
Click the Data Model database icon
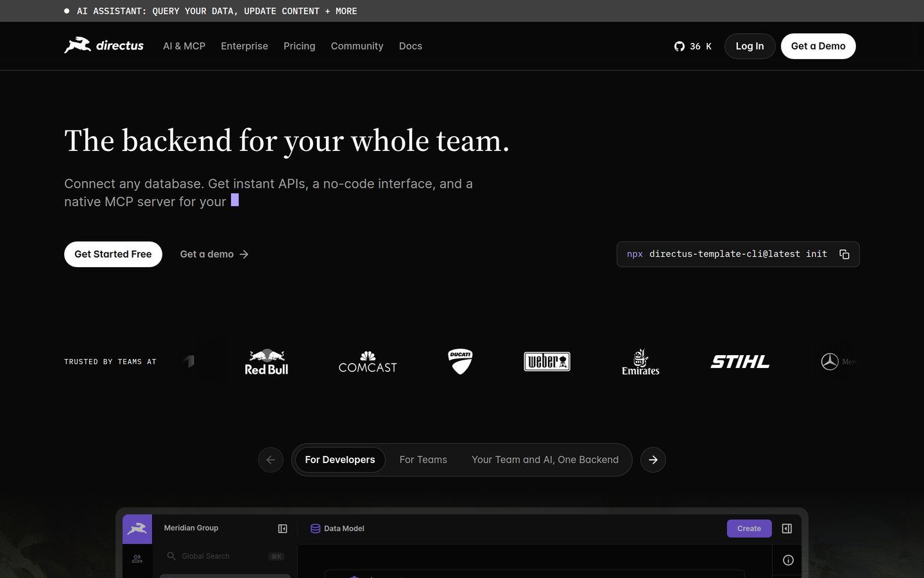point(315,529)
